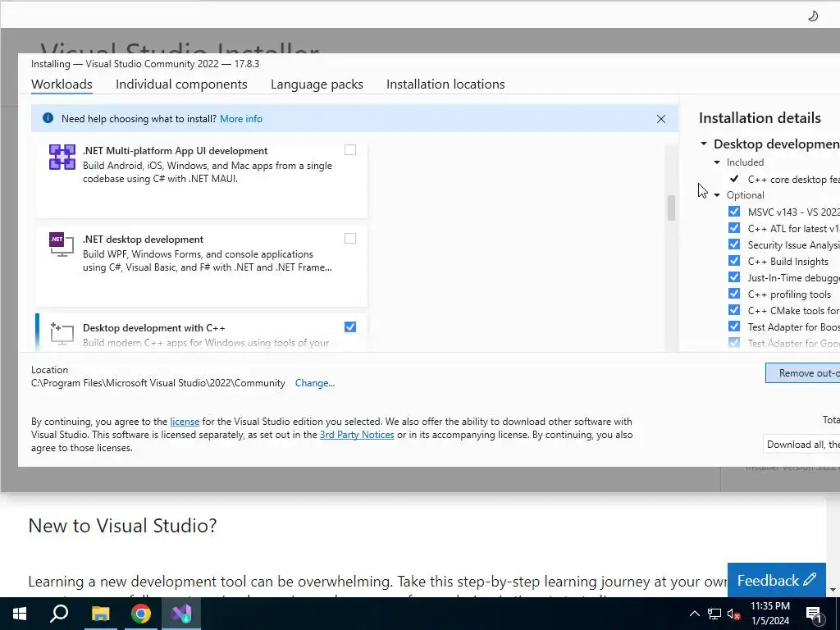840x630 pixels.
Task: Click the C++ core desktop features included item
Action: click(x=793, y=180)
